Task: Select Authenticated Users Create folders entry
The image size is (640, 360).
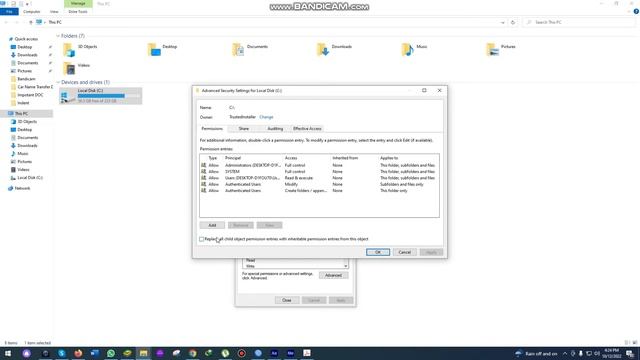Action: (x=319, y=191)
